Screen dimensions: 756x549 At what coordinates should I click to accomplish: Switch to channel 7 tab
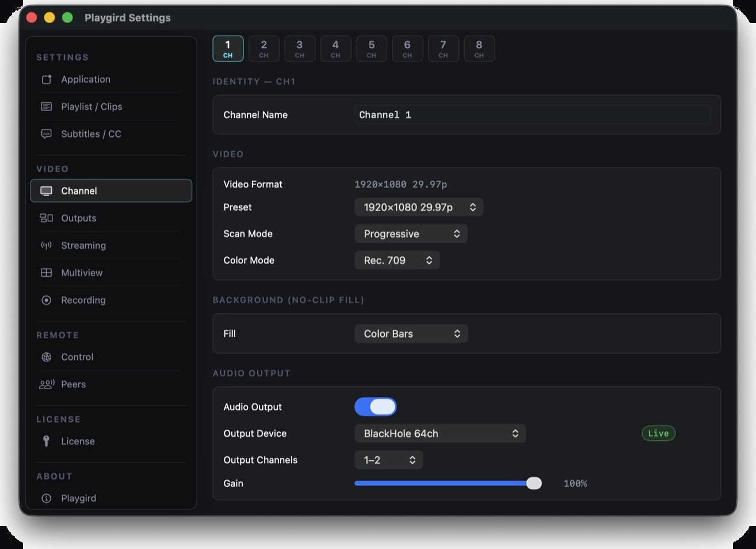click(443, 48)
